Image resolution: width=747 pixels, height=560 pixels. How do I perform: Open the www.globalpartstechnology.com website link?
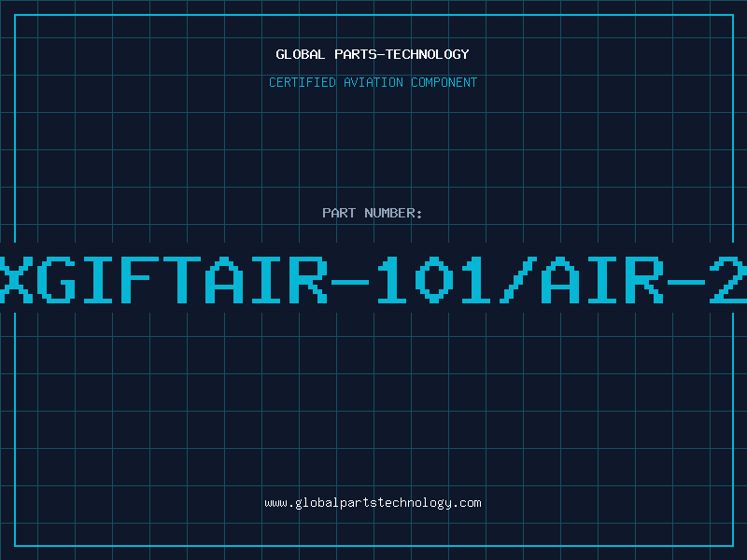click(373, 503)
